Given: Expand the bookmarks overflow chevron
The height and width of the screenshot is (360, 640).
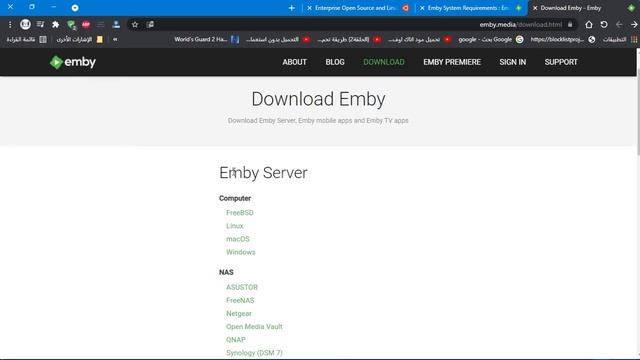Looking at the screenshot, I should click(115, 40).
